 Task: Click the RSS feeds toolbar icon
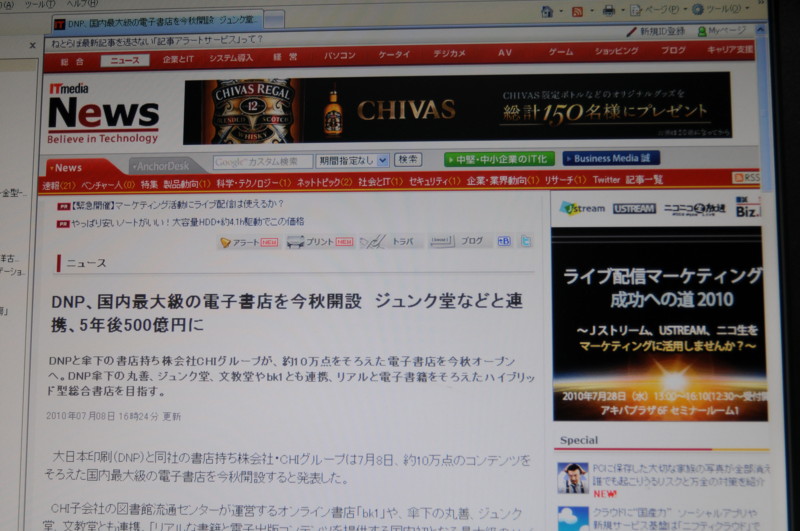[578, 11]
